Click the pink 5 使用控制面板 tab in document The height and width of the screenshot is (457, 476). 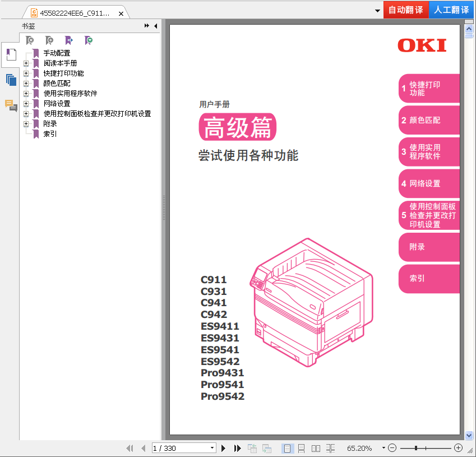pyautogui.click(x=429, y=215)
